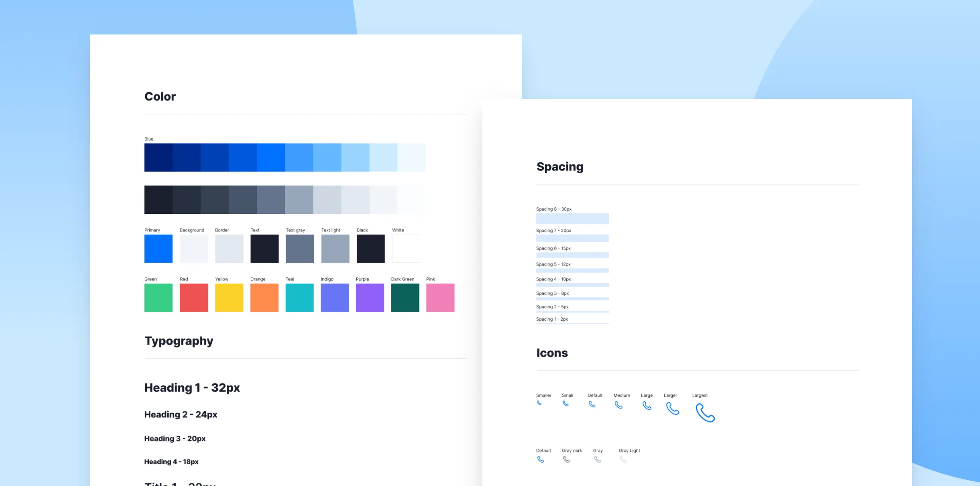Click the Medium size phone icon
The height and width of the screenshot is (486, 980).
tap(618, 405)
